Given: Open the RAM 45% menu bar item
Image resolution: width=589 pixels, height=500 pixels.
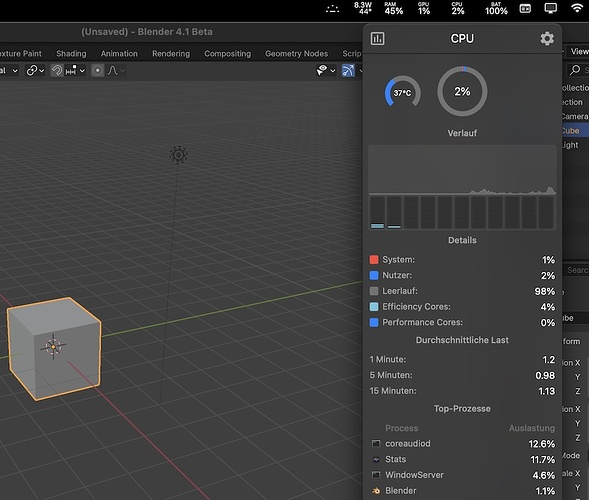Looking at the screenshot, I should pos(393,8).
